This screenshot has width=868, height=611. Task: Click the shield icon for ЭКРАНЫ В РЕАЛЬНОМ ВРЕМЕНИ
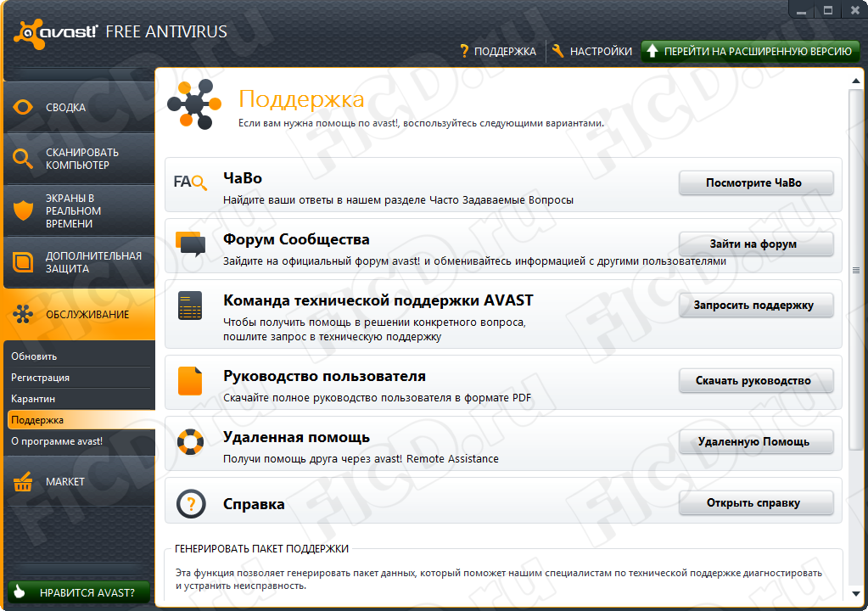point(23,210)
